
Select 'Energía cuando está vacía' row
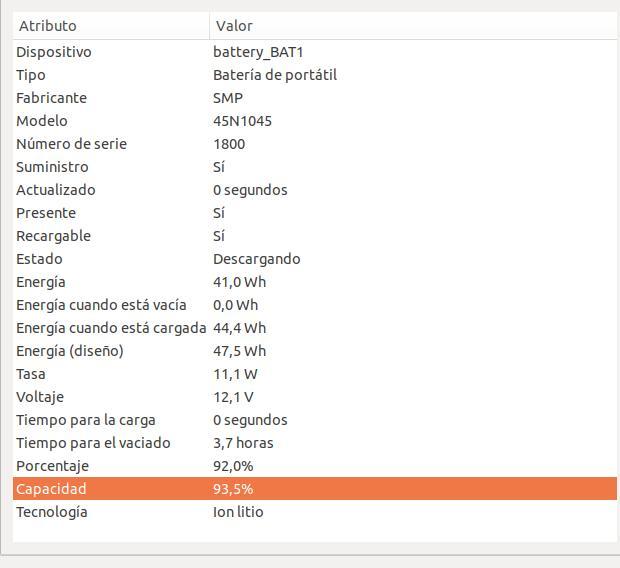pos(101,305)
